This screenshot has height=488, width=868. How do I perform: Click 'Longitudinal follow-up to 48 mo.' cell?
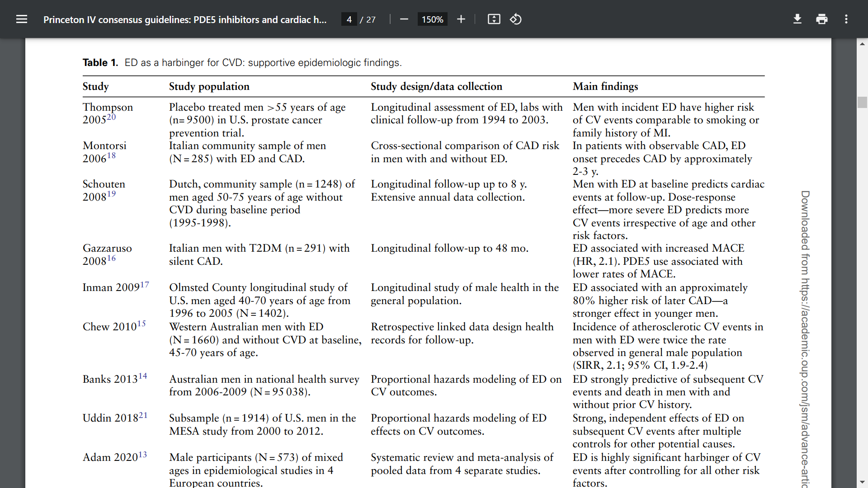pos(450,249)
